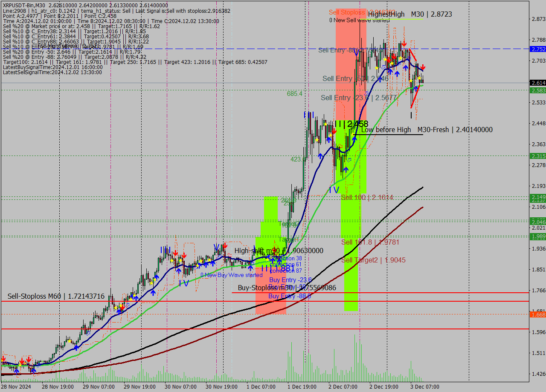Click the 'Target100: 2.1614' targets line

coord(135,62)
